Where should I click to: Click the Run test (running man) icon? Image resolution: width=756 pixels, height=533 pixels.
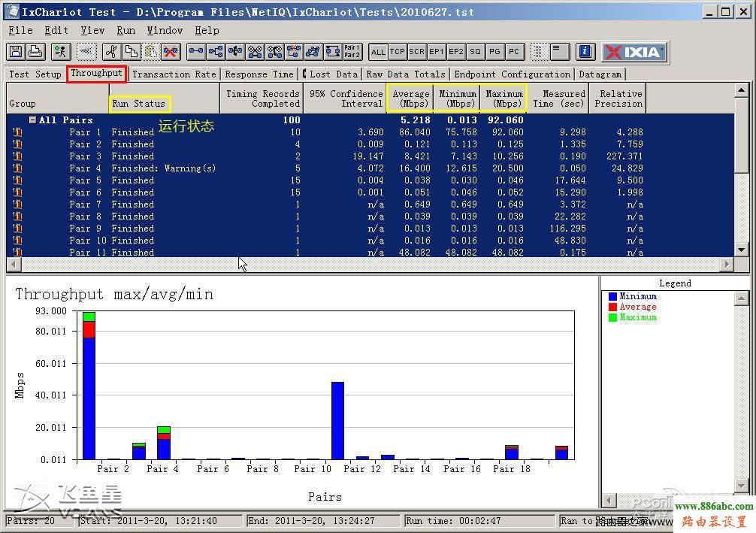tap(60, 52)
